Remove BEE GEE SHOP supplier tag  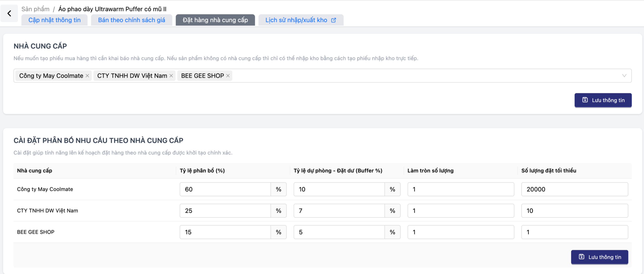click(x=228, y=76)
